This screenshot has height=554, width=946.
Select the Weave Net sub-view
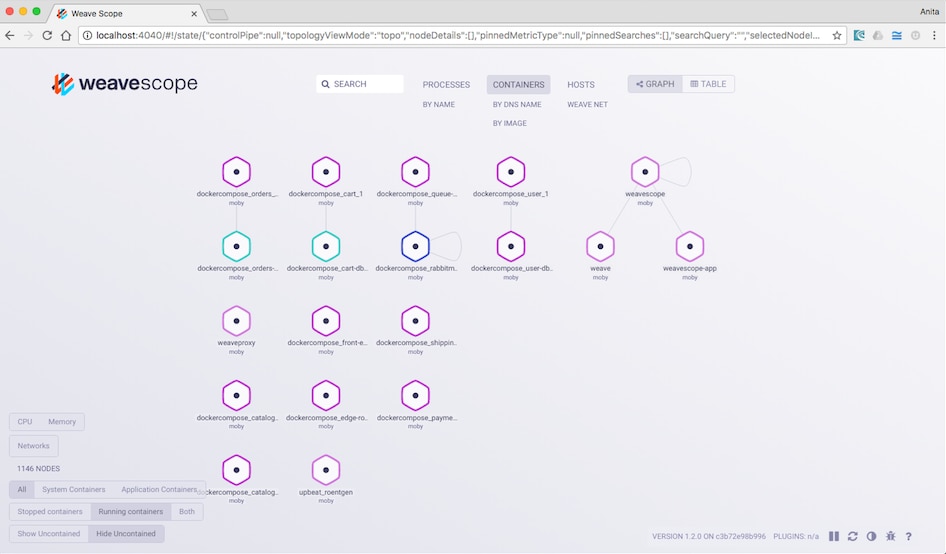[x=588, y=104]
